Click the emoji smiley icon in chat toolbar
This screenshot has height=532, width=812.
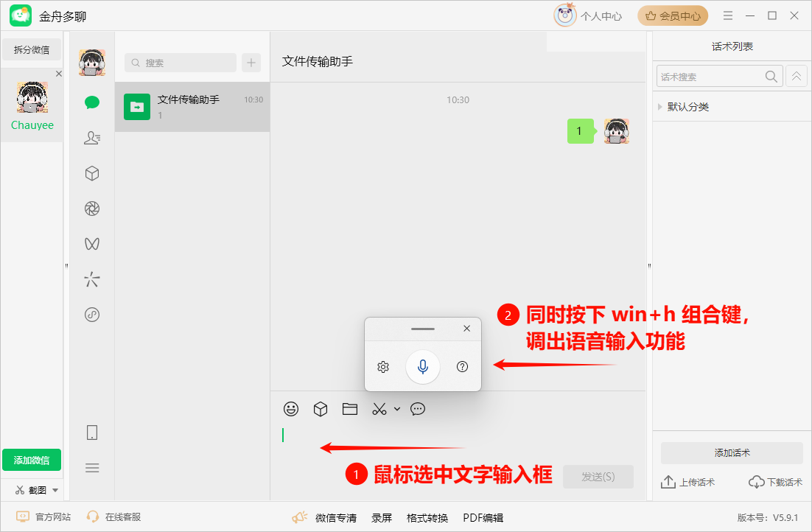coord(291,409)
